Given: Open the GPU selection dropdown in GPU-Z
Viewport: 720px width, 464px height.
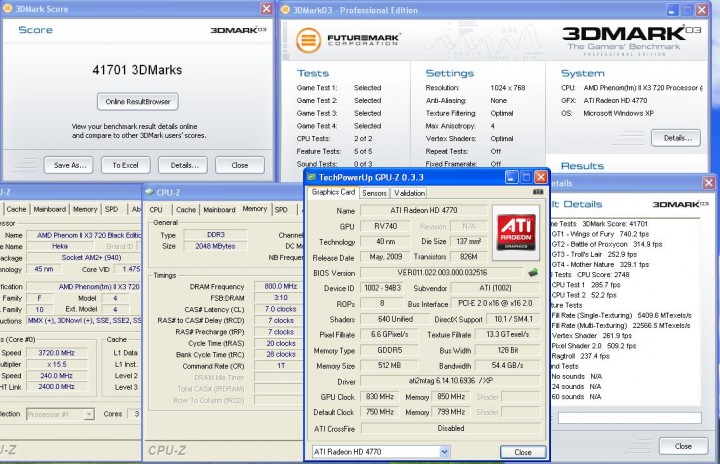Looking at the screenshot, I should [x=444, y=452].
